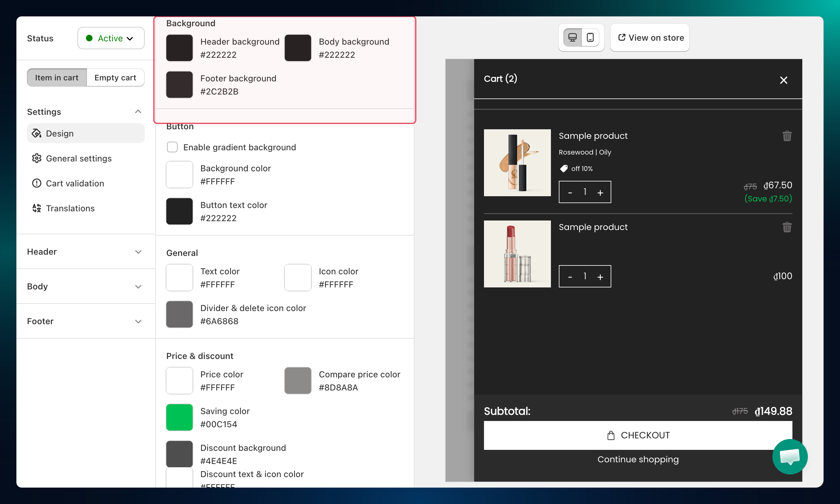
Task: Go to Cart validation
Action: tap(86, 183)
